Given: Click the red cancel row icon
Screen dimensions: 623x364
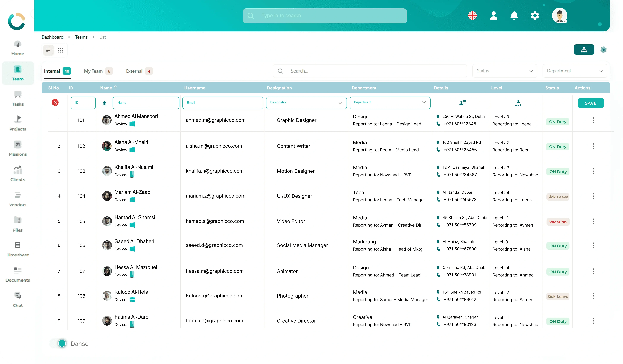Looking at the screenshot, I should tap(55, 103).
